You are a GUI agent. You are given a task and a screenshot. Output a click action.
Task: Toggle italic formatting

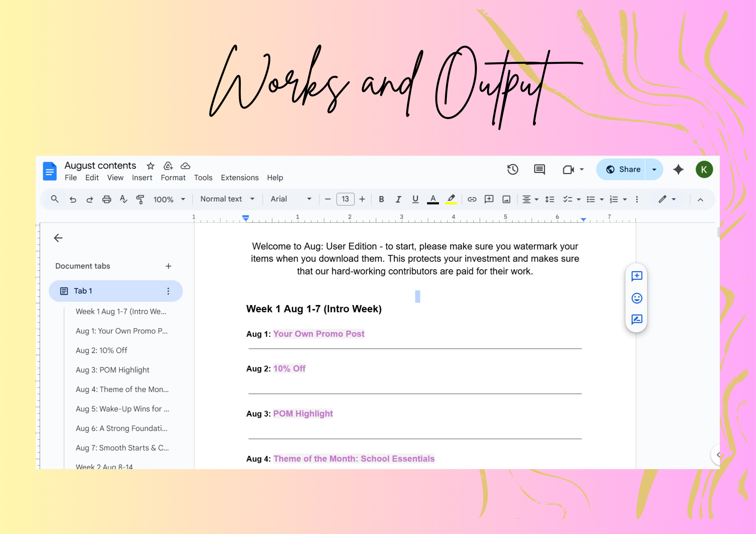(x=398, y=199)
